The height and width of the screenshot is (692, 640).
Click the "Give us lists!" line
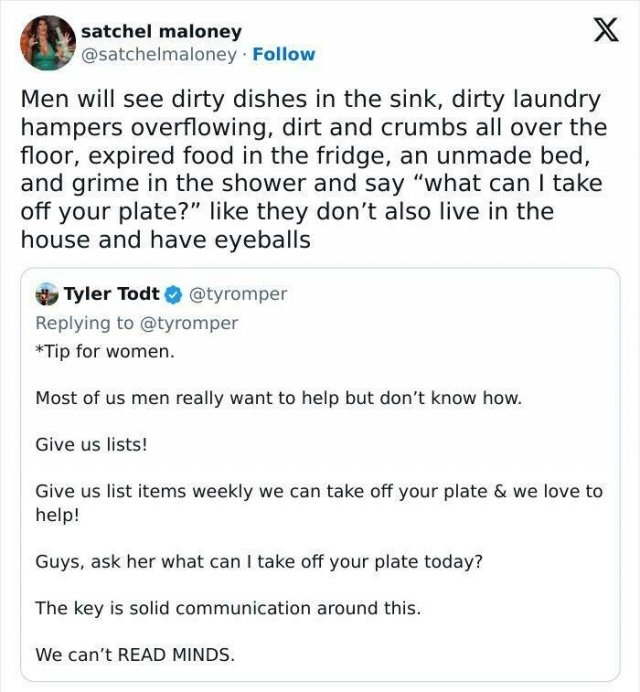91,444
